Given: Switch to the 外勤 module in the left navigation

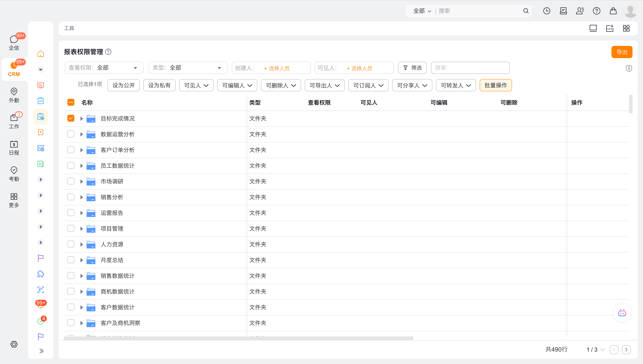Looking at the screenshot, I should pyautogui.click(x=14, y=95).
